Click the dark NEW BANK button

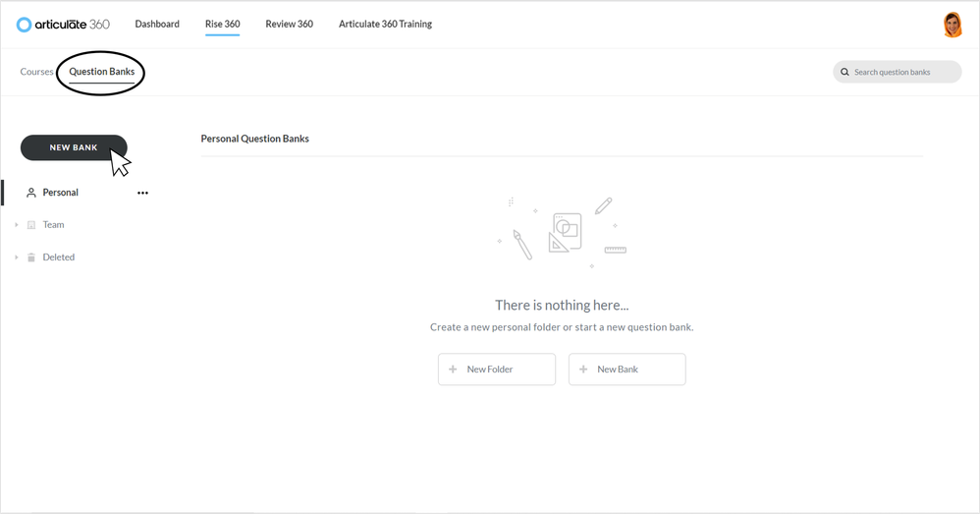point(74,147)
